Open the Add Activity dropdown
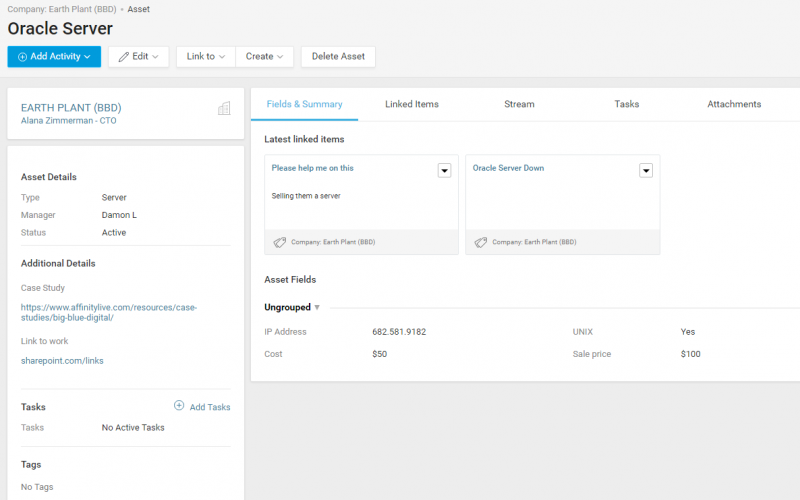This screenshot has height=500, width=800. [x=54, y=57]
